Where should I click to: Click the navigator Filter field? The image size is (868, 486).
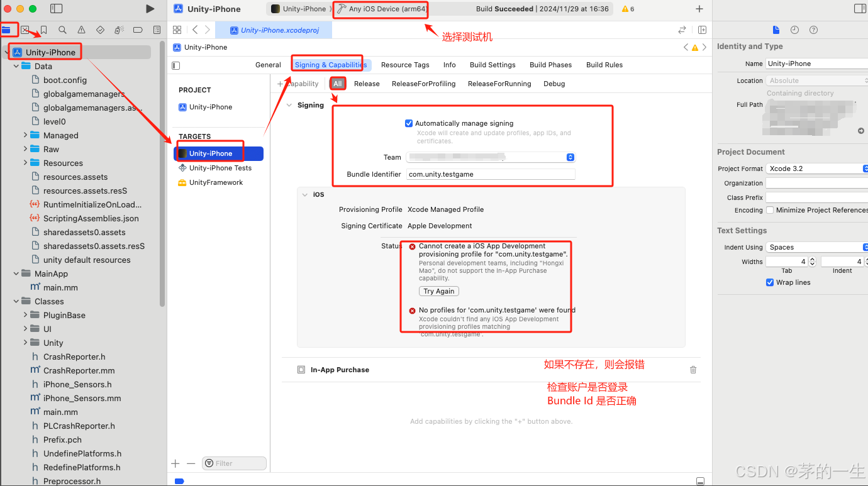click(234, 463)
